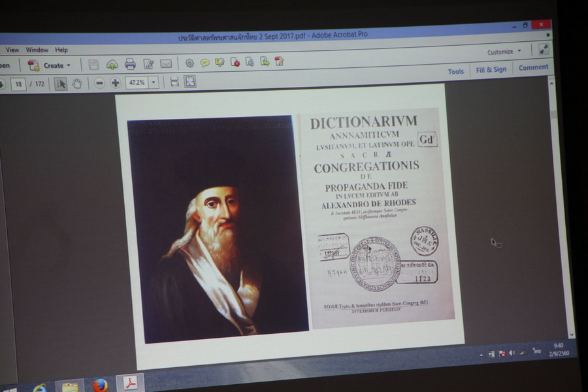Click the Save floppy disk icon
Viewport: 588px width, 392px height.
click(93, 65)
